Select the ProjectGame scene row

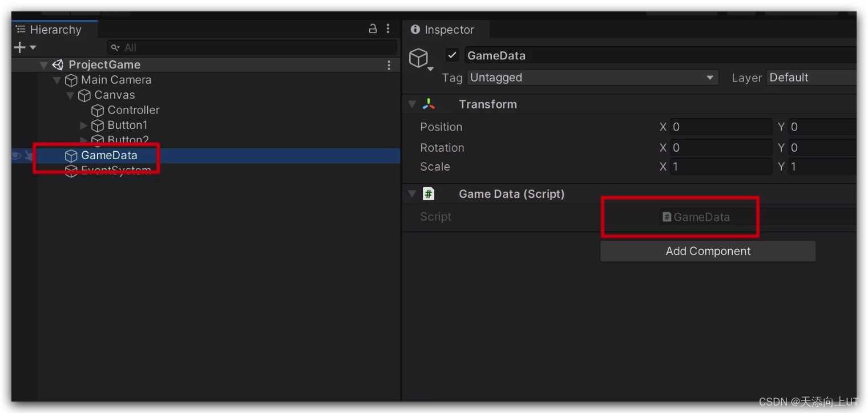[205, 65]
